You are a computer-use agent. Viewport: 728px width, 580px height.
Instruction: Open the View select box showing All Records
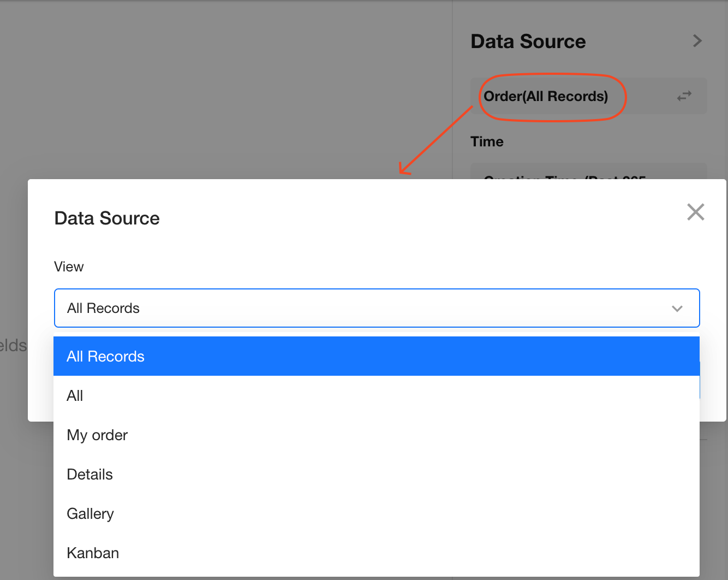pos(360,308)
